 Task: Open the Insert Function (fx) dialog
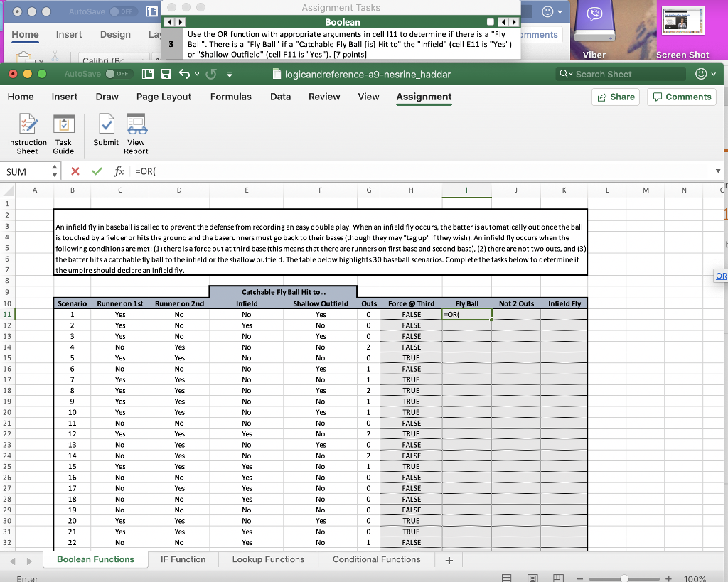pos(118,171)
